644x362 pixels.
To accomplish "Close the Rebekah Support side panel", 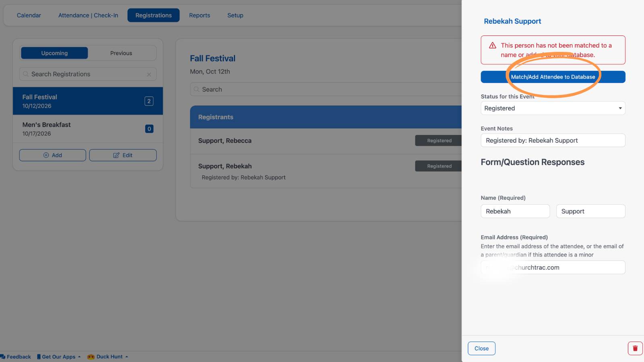I will pyautogui.click(x=481, y=348).
